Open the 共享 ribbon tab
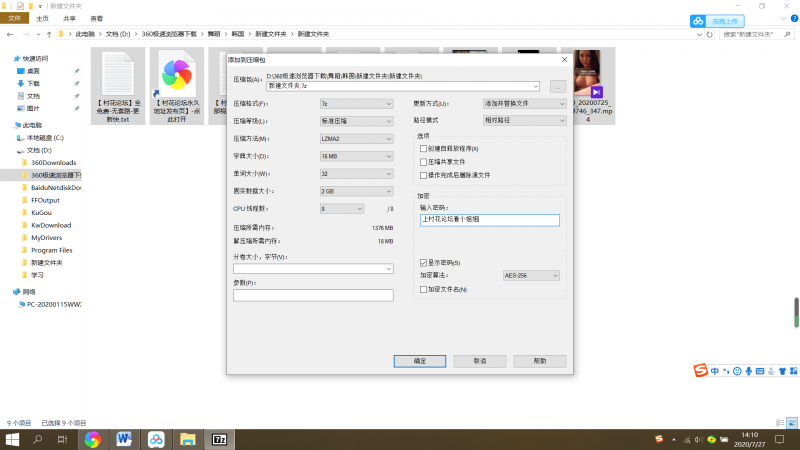This screenshot has width=800, height=450. [69, 18]
